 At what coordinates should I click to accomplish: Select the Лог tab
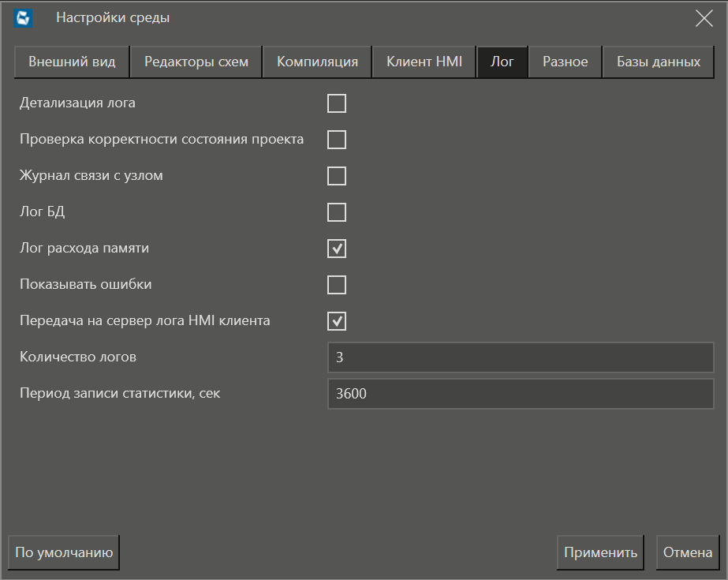tap(502, 62)
